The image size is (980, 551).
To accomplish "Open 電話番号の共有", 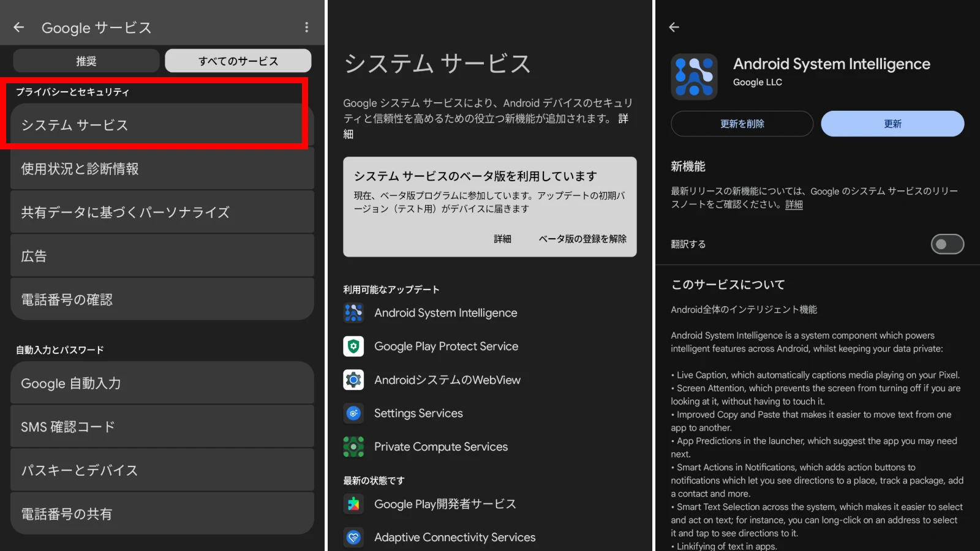I will 162,514.
